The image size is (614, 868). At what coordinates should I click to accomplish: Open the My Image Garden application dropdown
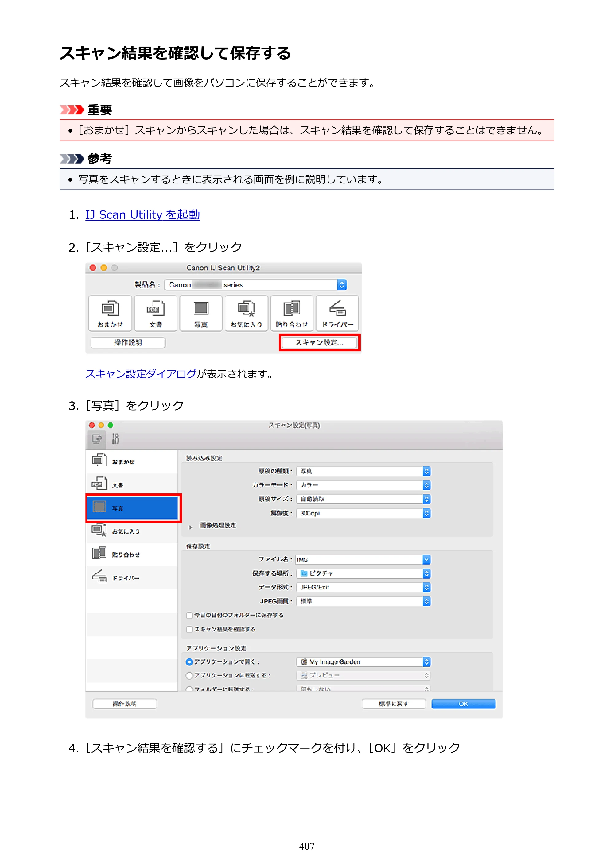coord(363,662)
